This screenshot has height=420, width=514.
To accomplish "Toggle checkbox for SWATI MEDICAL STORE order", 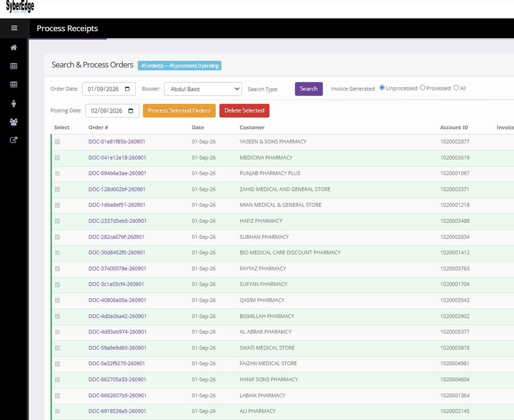I will coord(57,348).
